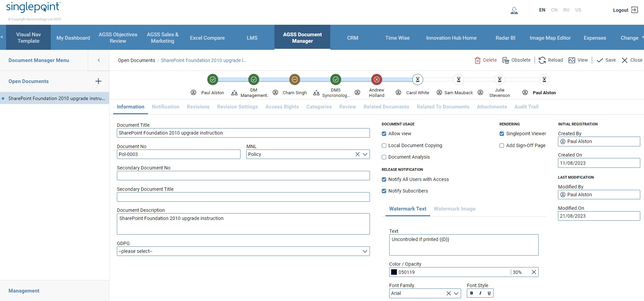Clear the watermark color value X
Image resolution: width=644 pixels, height=301 pixels.
point(534,272)
